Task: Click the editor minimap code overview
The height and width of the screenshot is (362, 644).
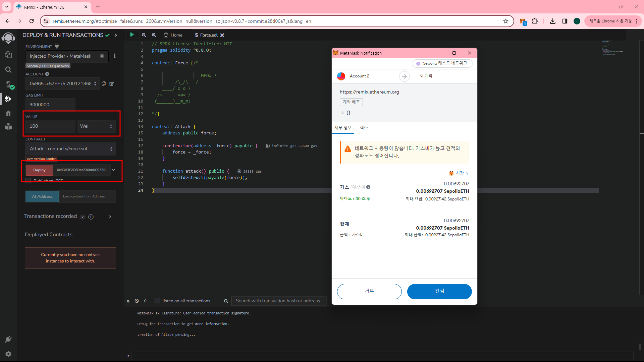Action: tap(612, 48)
